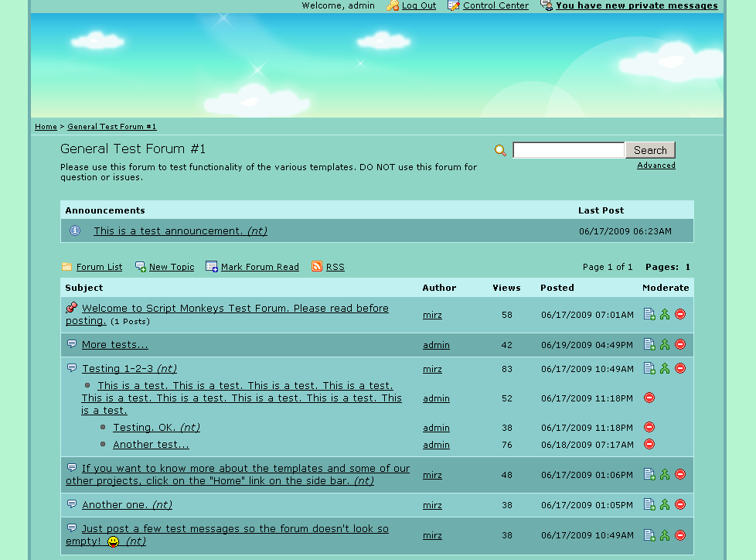This screenshot has height=560, width=756.
Task: Click into the forum search text field
Action: pos(569,150)
